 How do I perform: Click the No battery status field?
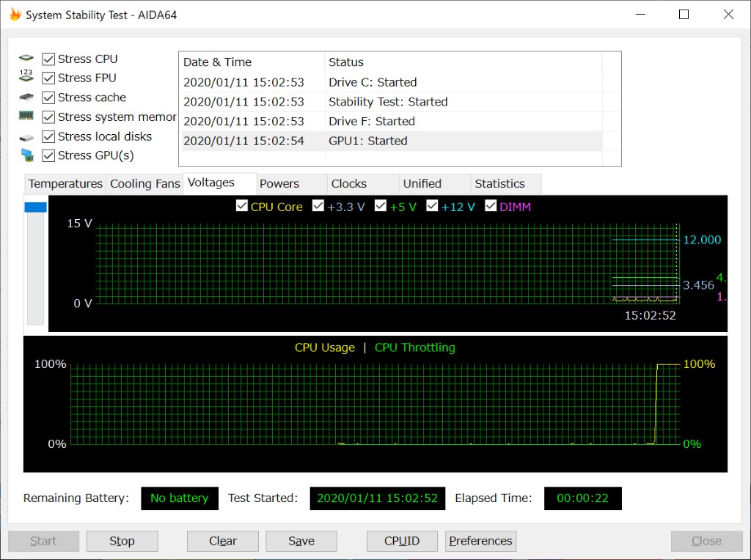(x=180, y=498)
